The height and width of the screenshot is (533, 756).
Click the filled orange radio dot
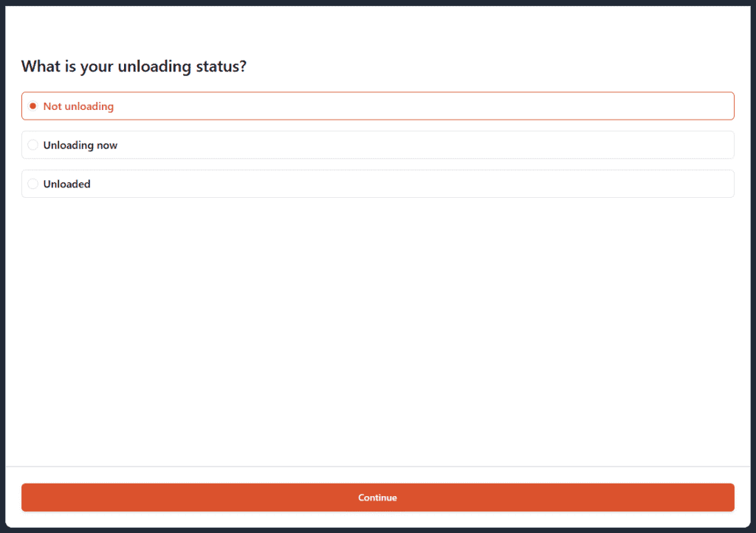32,106
